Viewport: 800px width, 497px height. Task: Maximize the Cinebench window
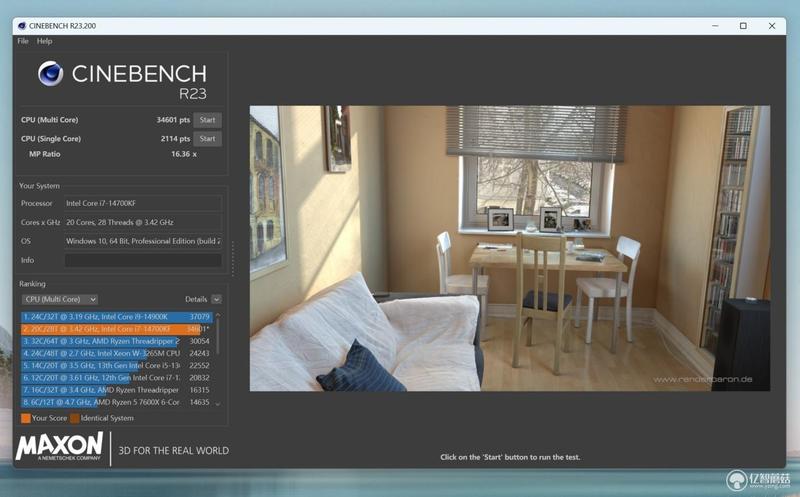(x=743, y=26)
